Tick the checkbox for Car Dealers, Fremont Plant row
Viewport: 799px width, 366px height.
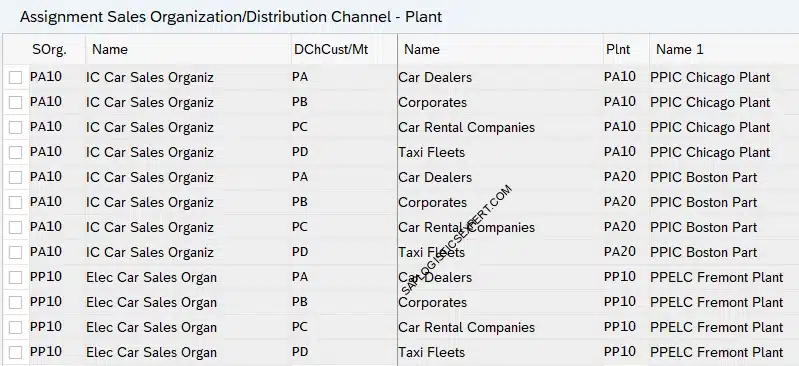pyautogui.click(x=15, y=277)
